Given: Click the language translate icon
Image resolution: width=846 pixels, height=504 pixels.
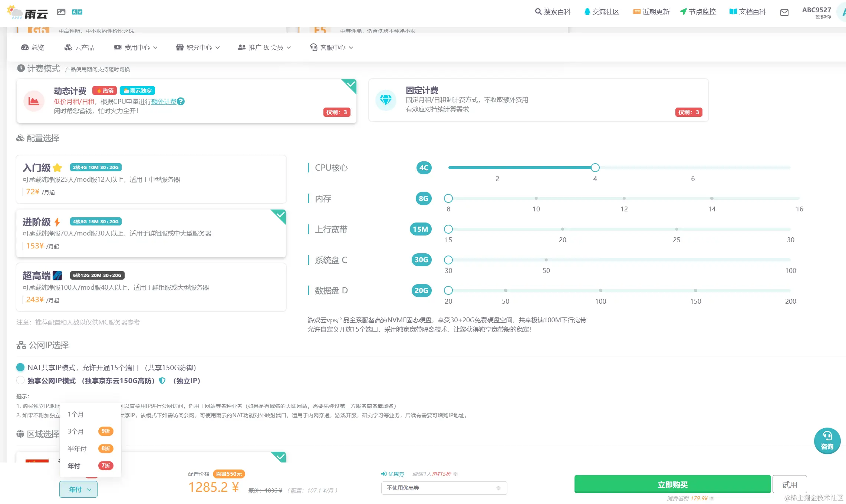Looking at the screenshot, I should (77, 12).
